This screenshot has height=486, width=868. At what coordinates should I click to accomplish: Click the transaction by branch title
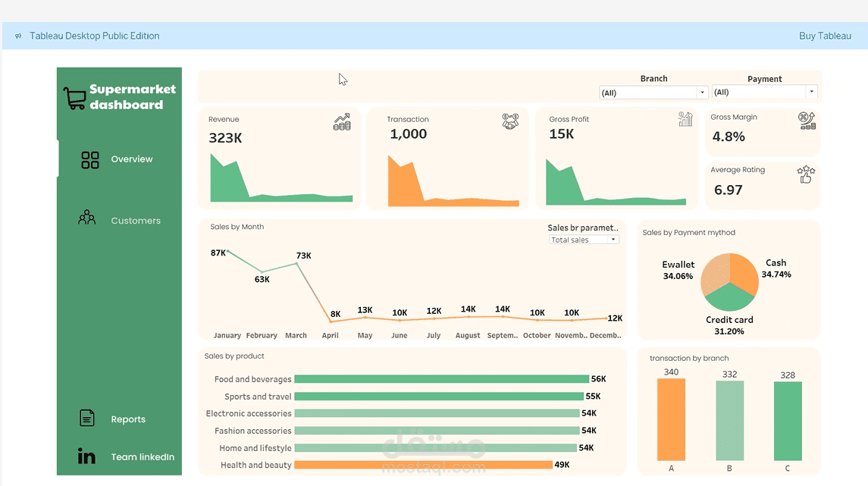(x=689, y=358)
